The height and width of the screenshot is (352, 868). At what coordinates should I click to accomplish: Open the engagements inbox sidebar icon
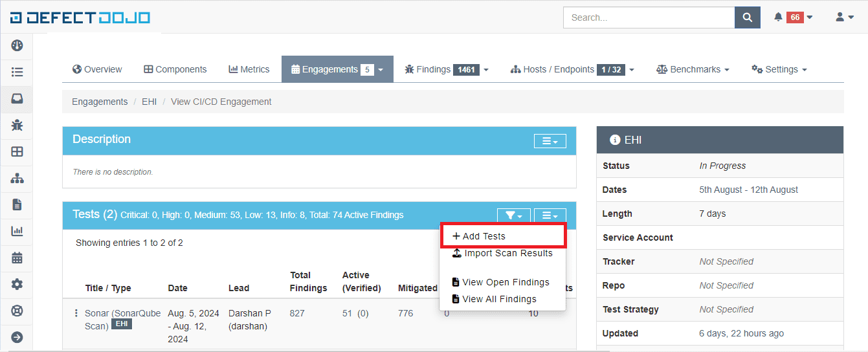point(17,99)
